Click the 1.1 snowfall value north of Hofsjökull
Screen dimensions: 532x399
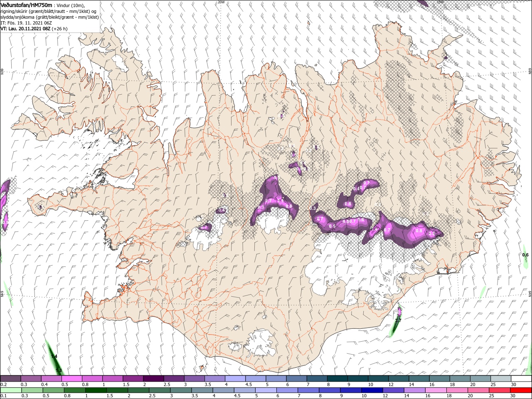pyautogui.click(x=281, y=201)
